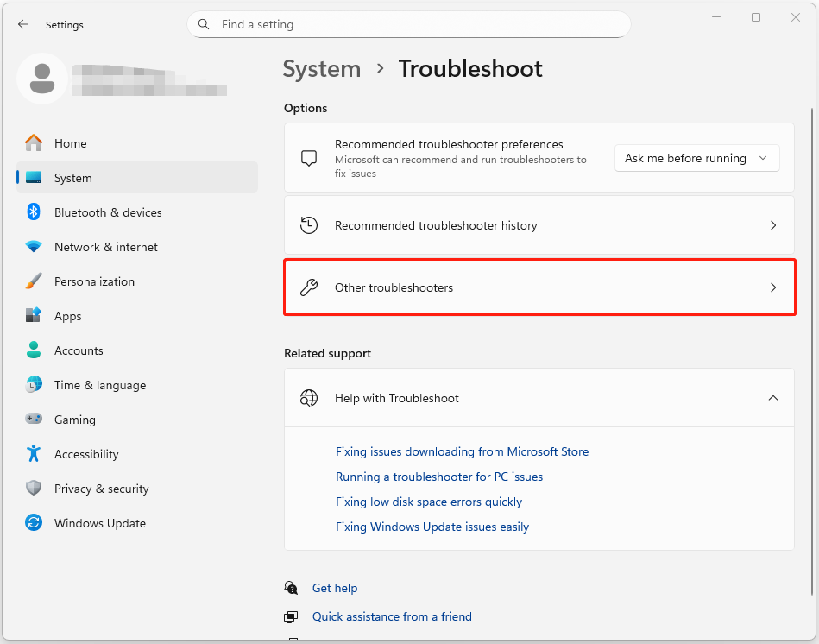Select the Accounts icon

pos(33,350)
